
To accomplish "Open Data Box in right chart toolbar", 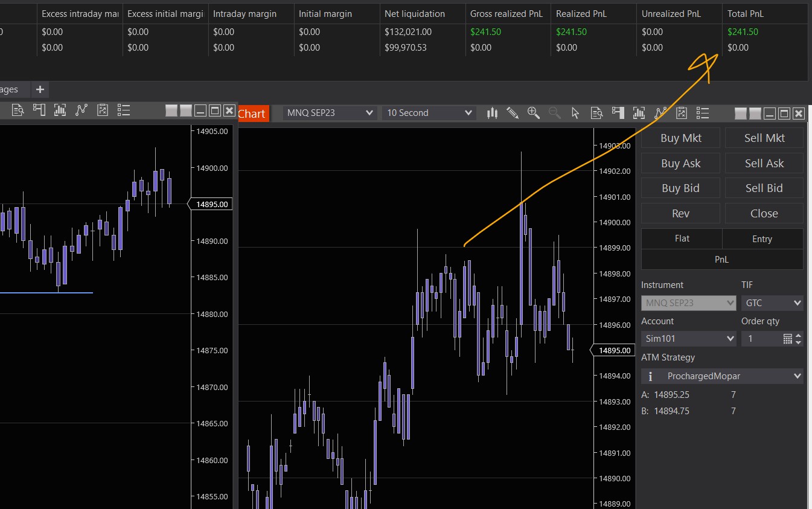I will point(596,113).
